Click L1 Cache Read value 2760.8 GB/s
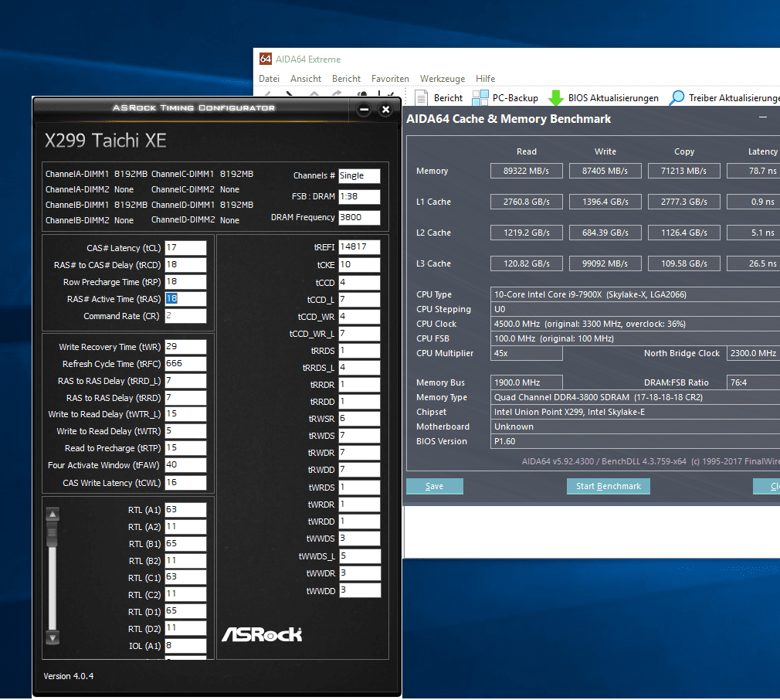Image resolution: width=780 pixels, height=700 pixels. coord(526,202)
